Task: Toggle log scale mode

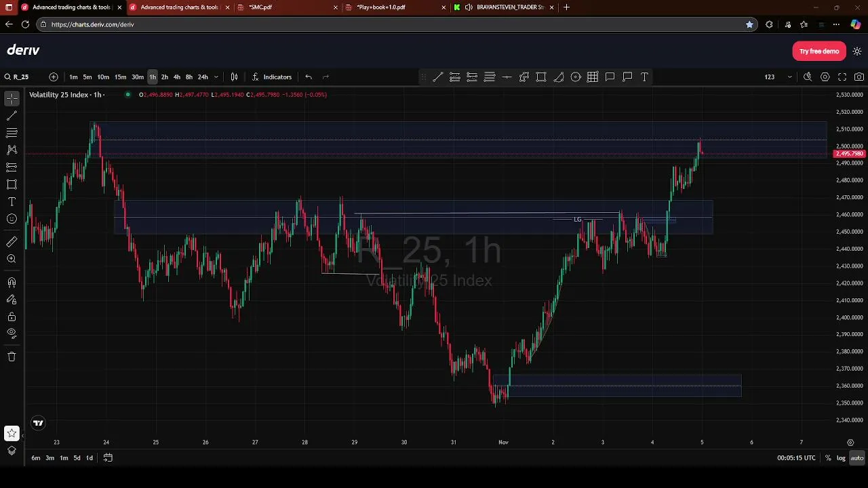Action: 841,458
